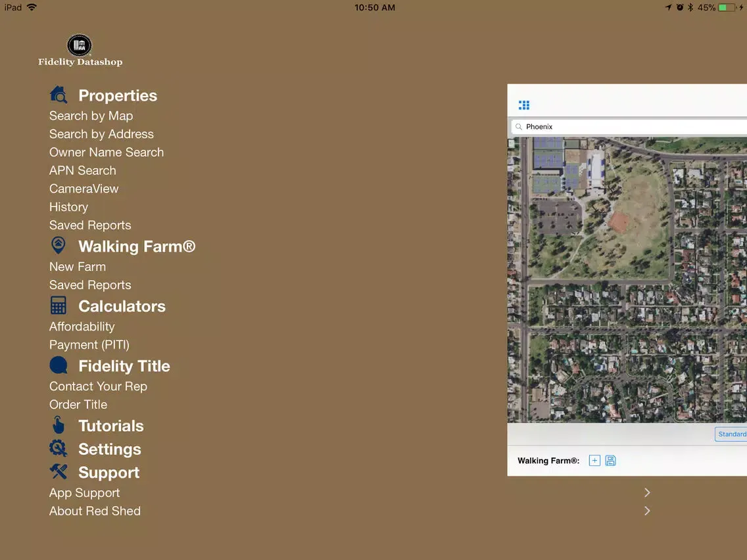
Task: Open the Settings menu item
Action: [110, 449]
